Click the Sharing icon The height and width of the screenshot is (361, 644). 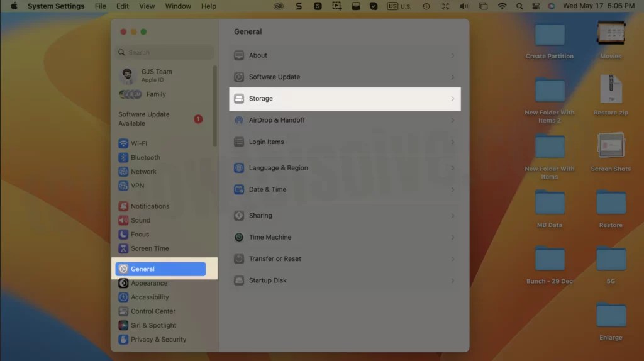pos(238,216)
